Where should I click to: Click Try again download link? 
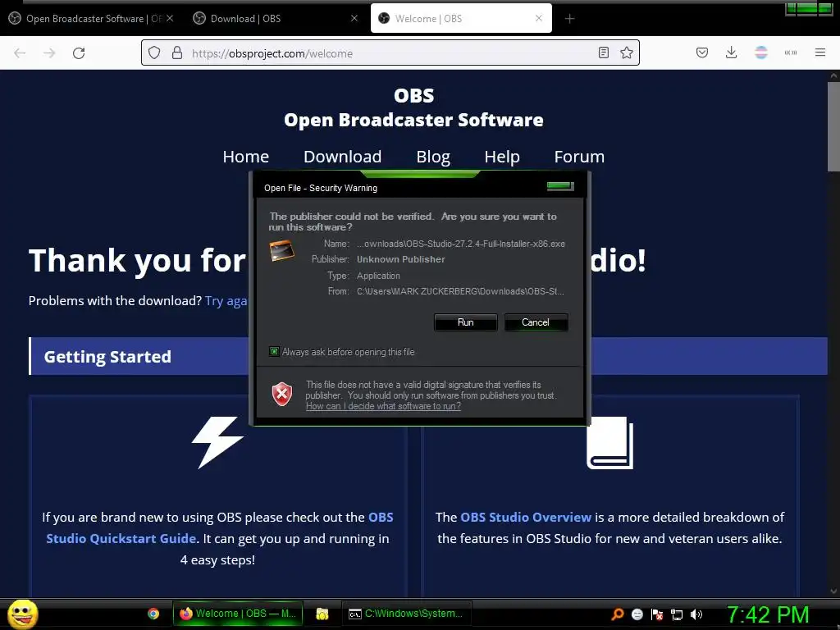tap(226, 301)
